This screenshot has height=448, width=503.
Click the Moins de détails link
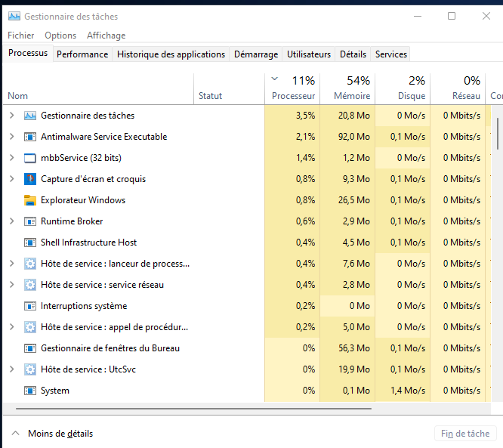(60, 434)
